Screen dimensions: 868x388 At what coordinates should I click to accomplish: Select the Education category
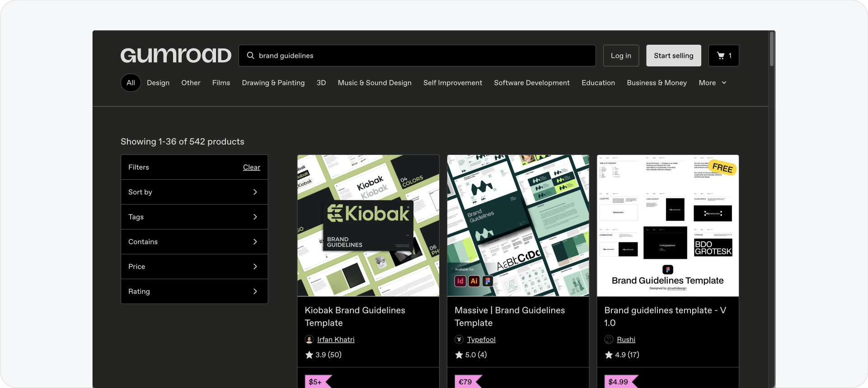point(598,83)
